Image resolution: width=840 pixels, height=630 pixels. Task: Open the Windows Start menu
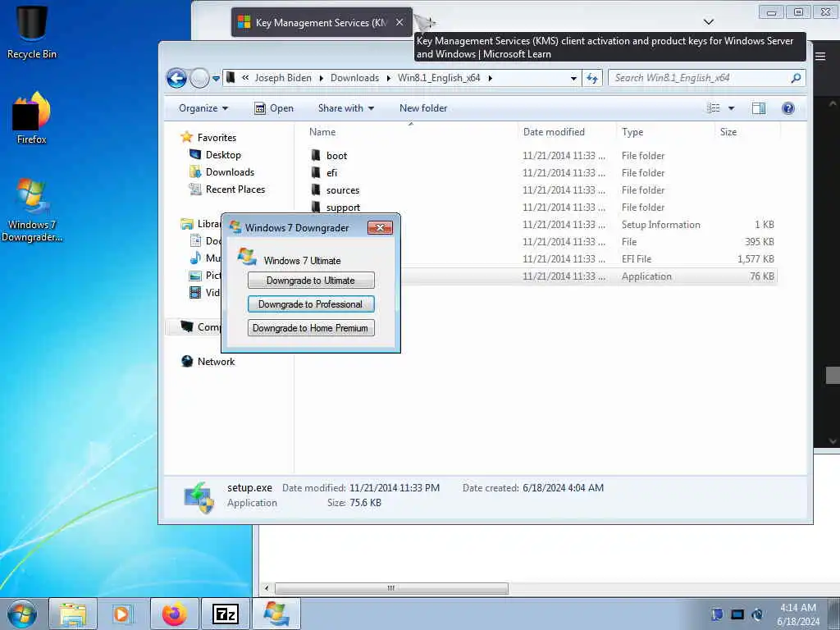(x=22, y=614)
